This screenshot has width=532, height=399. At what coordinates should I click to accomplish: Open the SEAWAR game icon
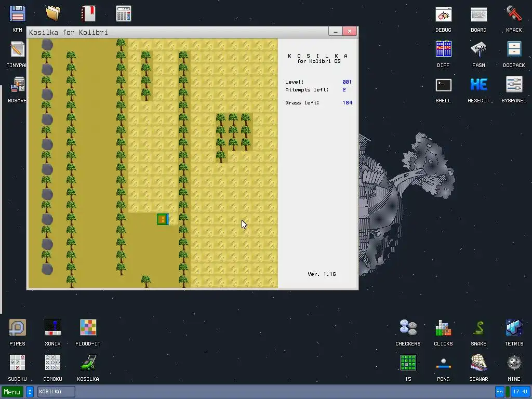(478, 363)
